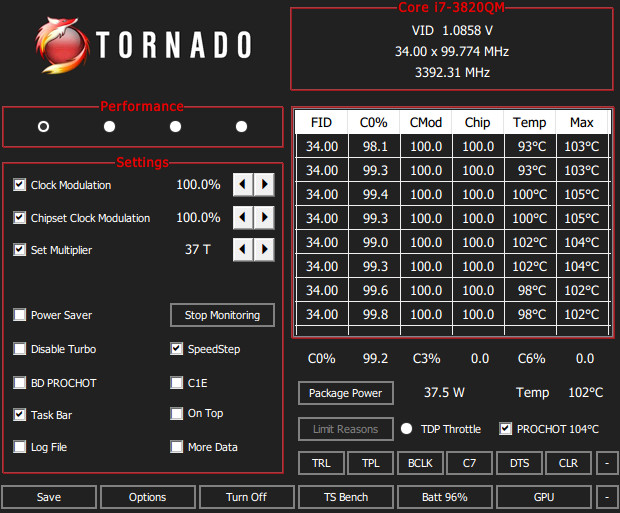Click the 37 T multiplier value

tap(198, 250)
